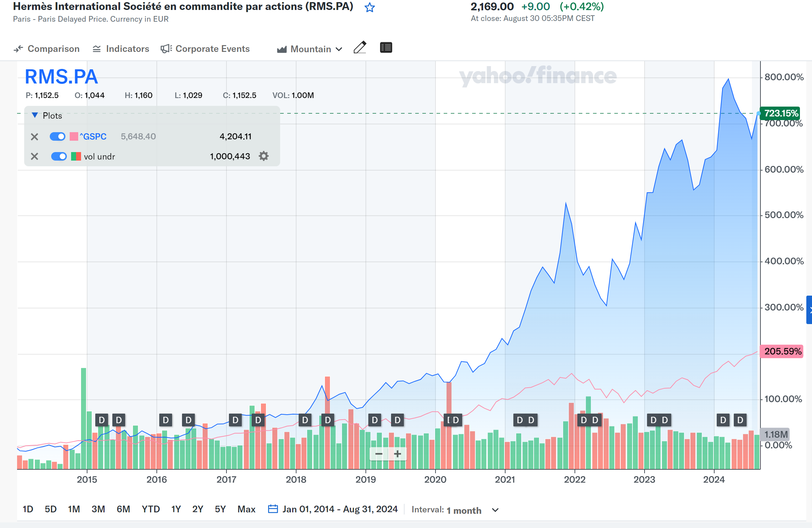Expand the Mountain chart type dropdown
812x528 pixels.
(x=310, y=49)
